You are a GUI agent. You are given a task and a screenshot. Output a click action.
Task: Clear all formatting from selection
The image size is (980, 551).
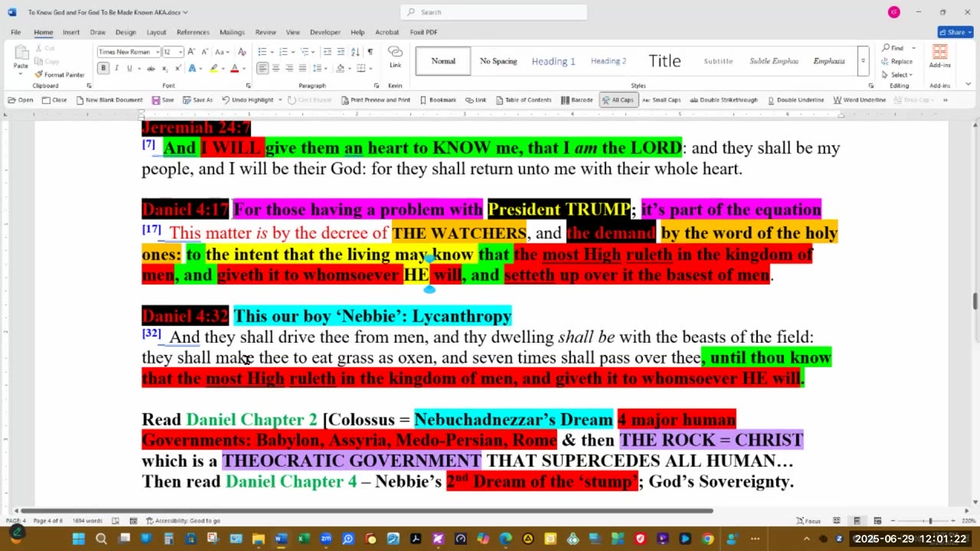click(242, 51)
